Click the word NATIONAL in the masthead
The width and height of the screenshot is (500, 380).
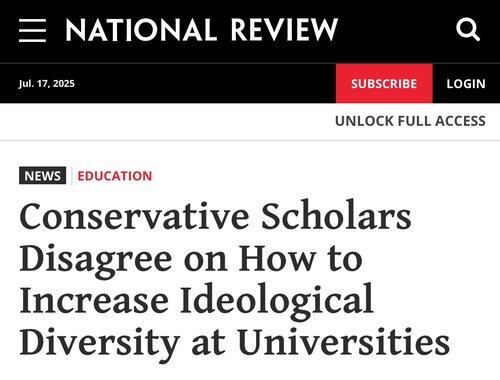click(x=139, y=30)
